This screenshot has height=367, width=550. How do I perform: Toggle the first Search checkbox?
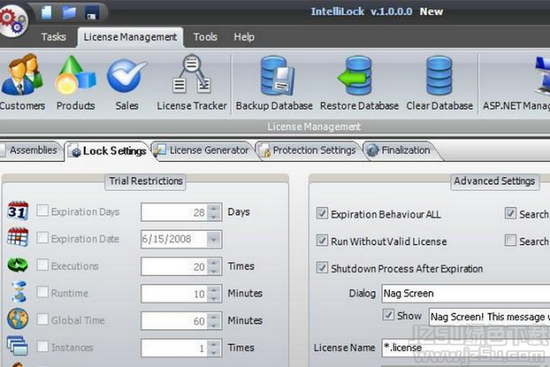[510, 213]
